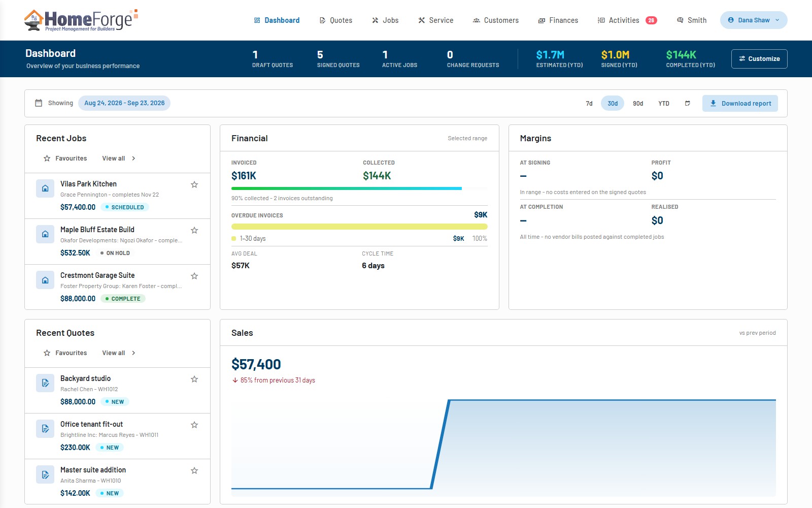This screenshot has width=812, height=508.
Task: Select the YTD range
Action: [664, 103]
